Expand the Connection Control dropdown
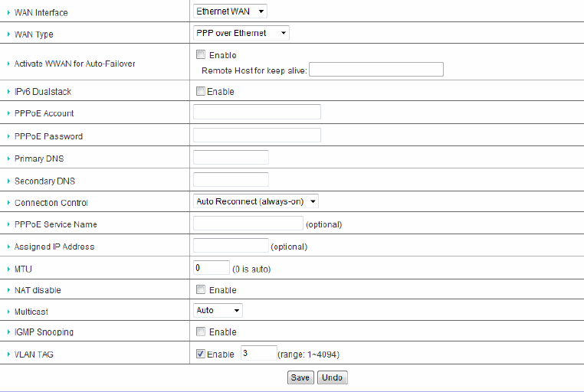 256,201
